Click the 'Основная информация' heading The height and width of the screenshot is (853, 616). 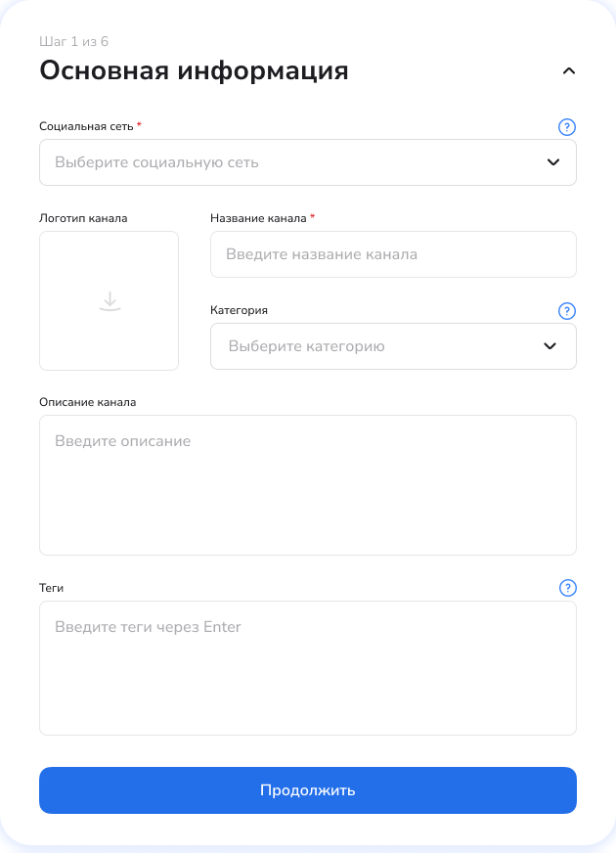pos(194,70)
